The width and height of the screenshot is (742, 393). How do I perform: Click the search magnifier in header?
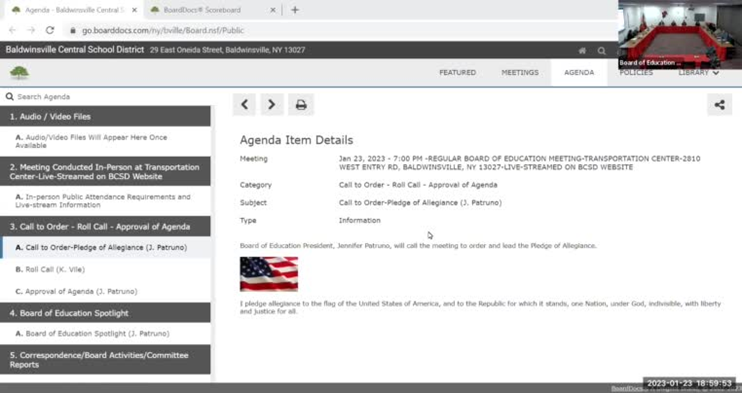click(601, 50)
